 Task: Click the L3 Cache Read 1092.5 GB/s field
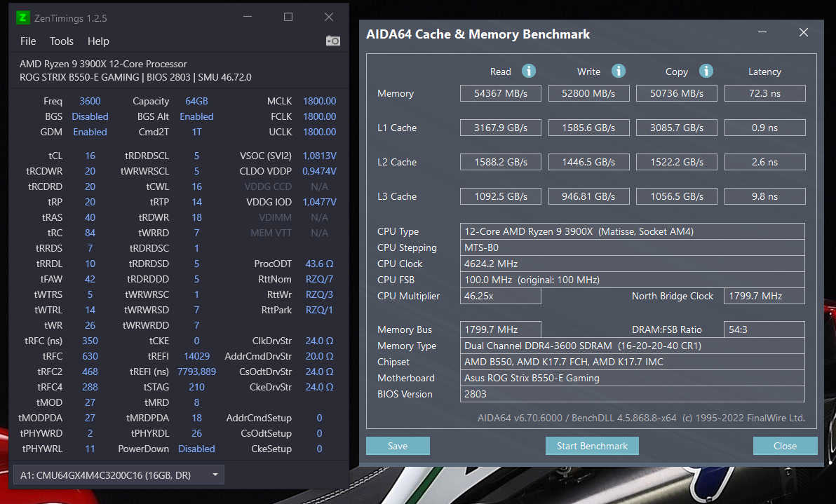pos(501,196)
